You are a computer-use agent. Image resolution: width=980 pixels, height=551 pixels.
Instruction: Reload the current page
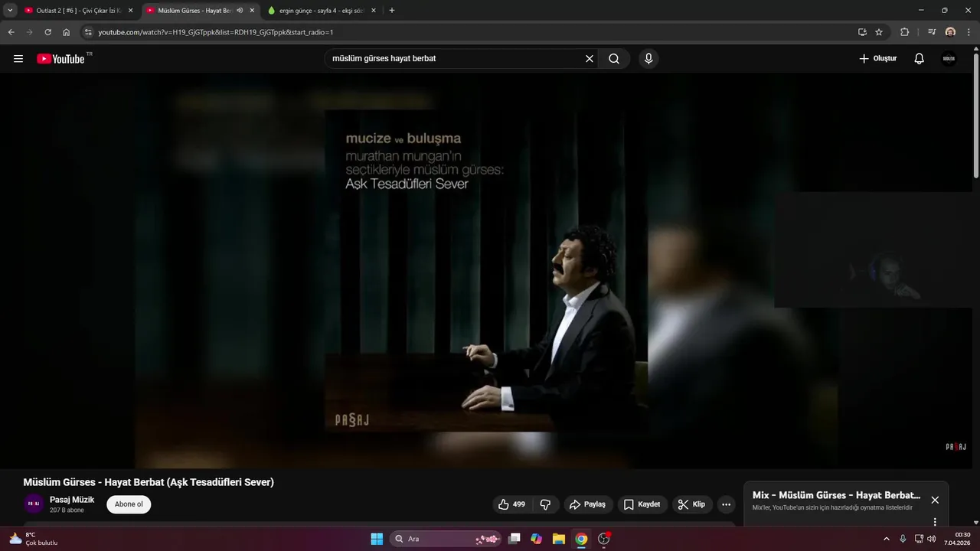point(47,32)
